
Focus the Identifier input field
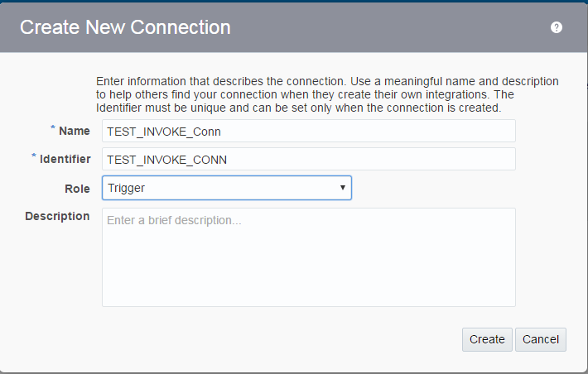308,159
